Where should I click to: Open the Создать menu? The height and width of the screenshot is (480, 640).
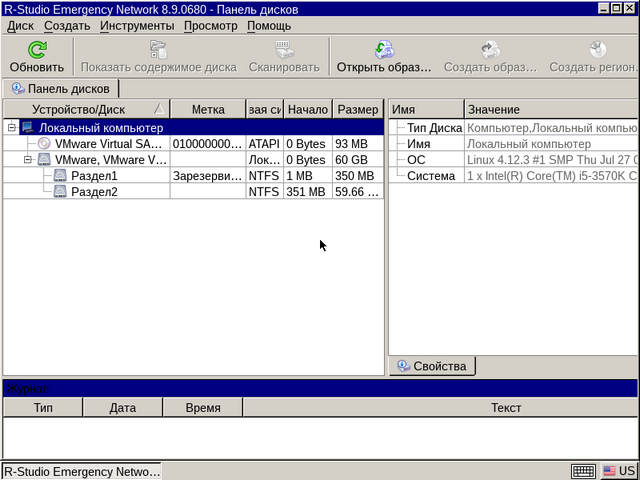pos(67,25)
